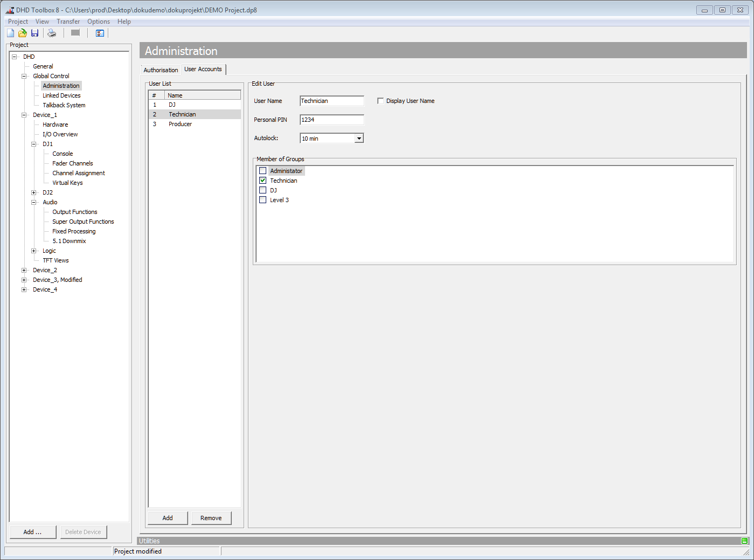Open the Transfer menu
Screen dimensions: 754x560
pos(68,21)
